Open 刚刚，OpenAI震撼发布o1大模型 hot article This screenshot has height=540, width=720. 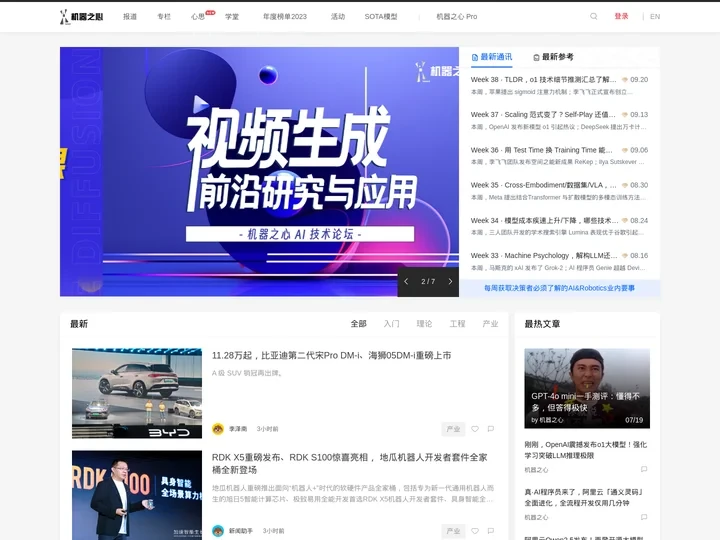[586, 450]
